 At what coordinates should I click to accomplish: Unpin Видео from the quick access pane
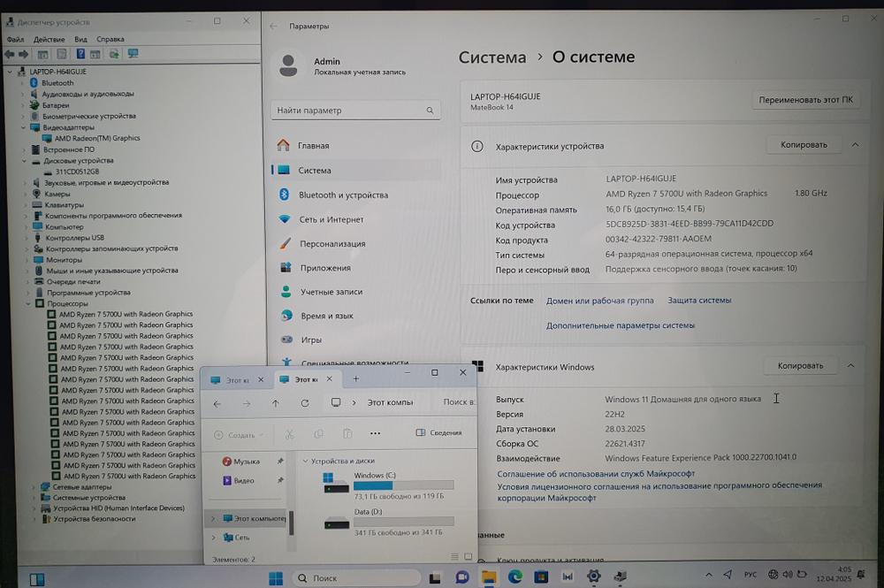(x=280, y=481)
